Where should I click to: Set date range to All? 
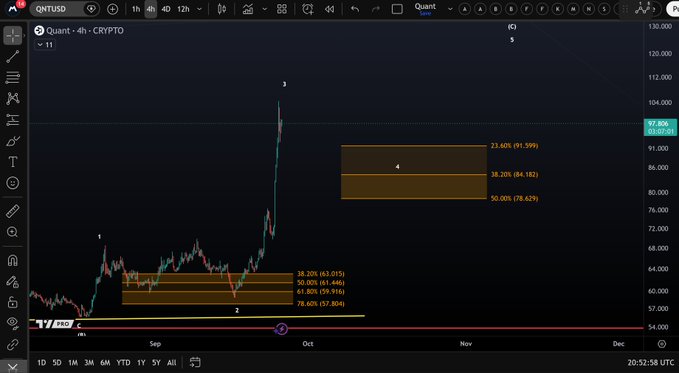point(171,363)
